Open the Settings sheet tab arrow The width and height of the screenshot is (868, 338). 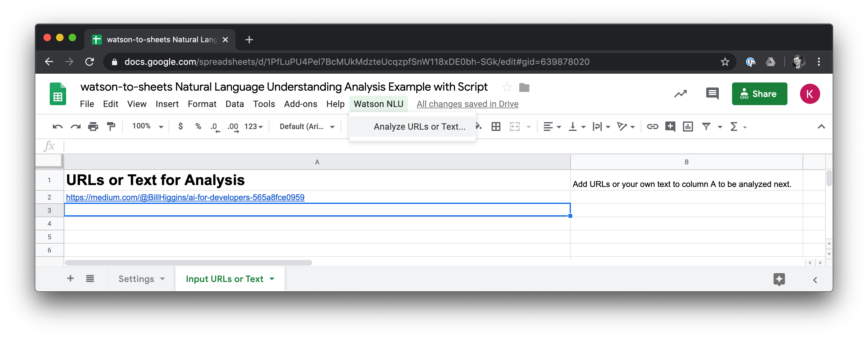(x=163, y=279)
